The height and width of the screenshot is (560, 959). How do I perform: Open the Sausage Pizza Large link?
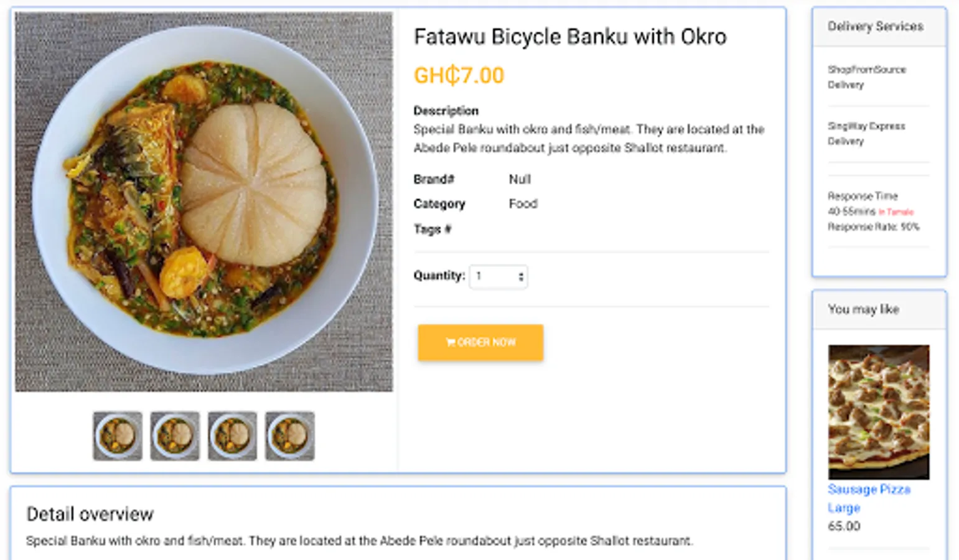click(869, 498)
